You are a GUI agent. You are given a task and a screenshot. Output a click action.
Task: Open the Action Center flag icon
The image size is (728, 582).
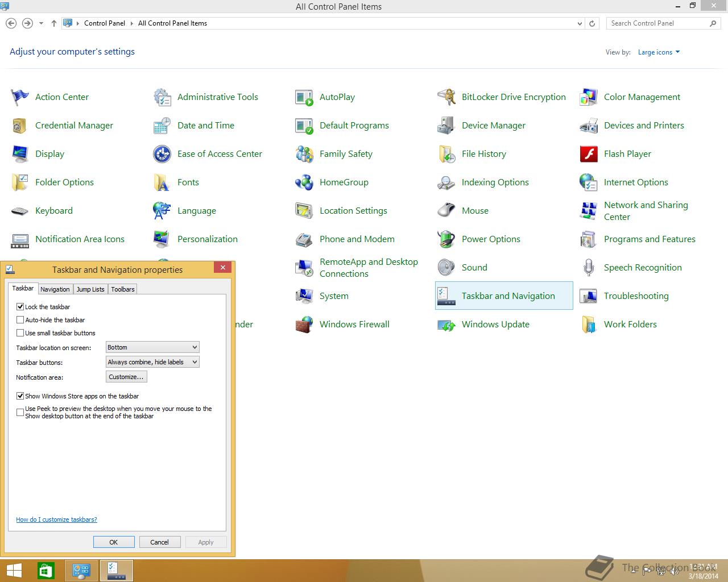point(20,97)
